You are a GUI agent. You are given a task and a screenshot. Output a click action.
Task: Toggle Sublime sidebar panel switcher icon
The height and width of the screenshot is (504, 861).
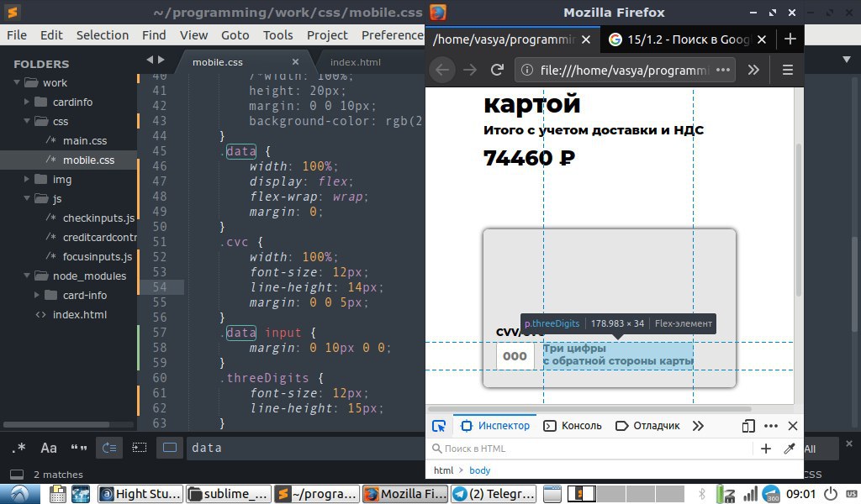coord(17,475)
